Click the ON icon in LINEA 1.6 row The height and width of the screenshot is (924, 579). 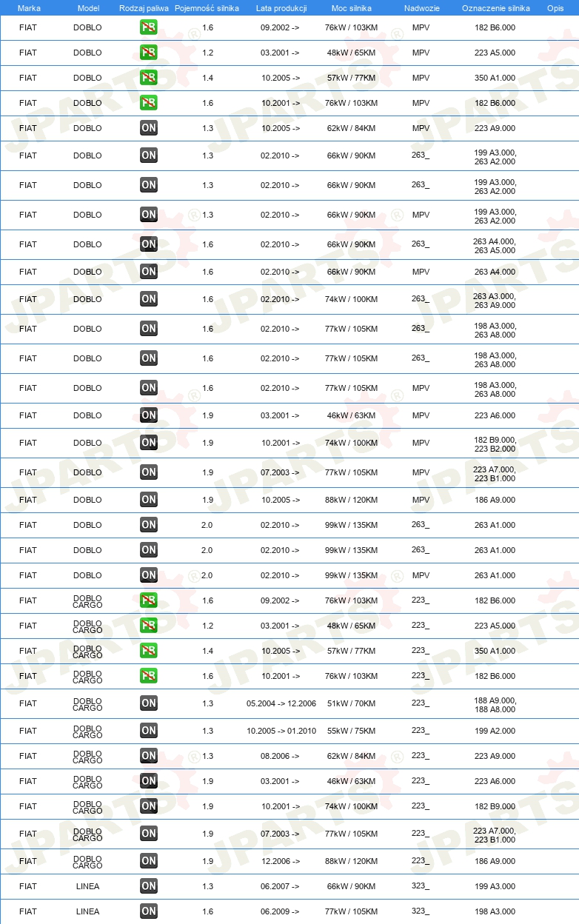(x=149, y=911)
